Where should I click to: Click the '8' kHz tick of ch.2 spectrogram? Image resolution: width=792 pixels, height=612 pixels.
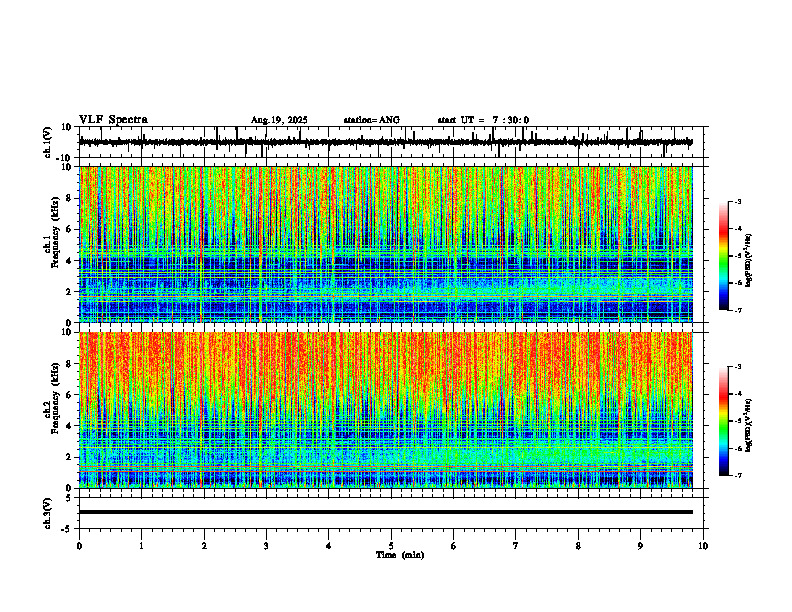tap(69, 364)
